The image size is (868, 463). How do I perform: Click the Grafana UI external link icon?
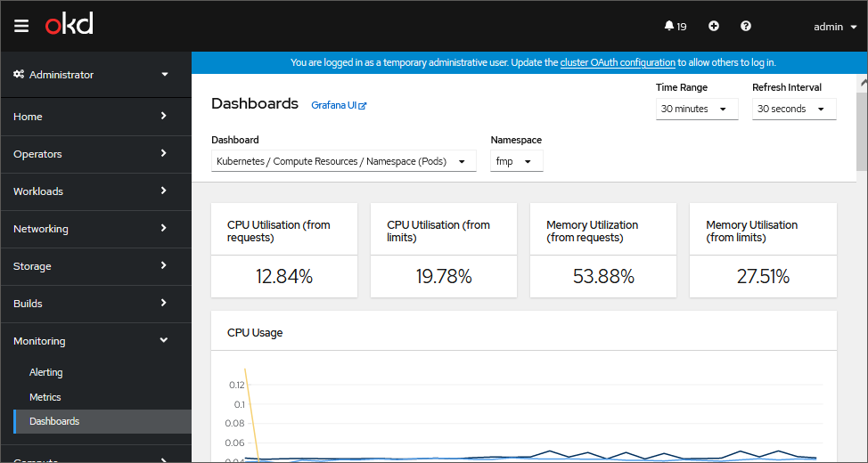click(x=363, y=106)
